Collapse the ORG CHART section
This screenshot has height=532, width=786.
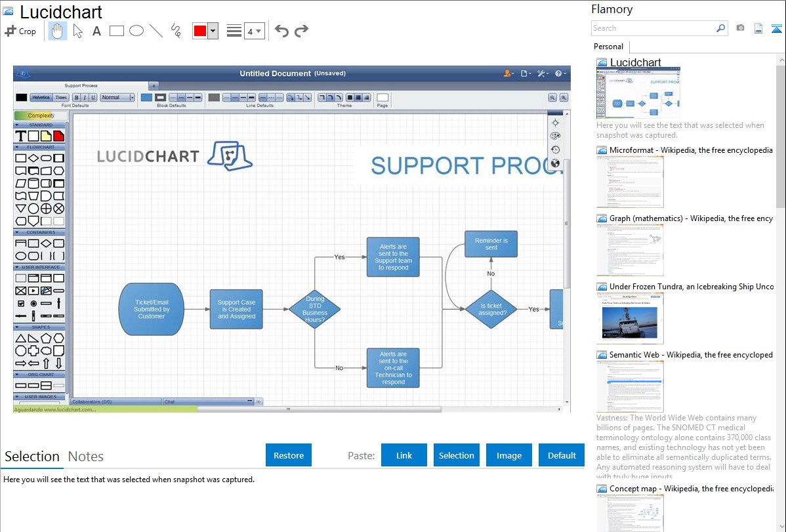39,375
